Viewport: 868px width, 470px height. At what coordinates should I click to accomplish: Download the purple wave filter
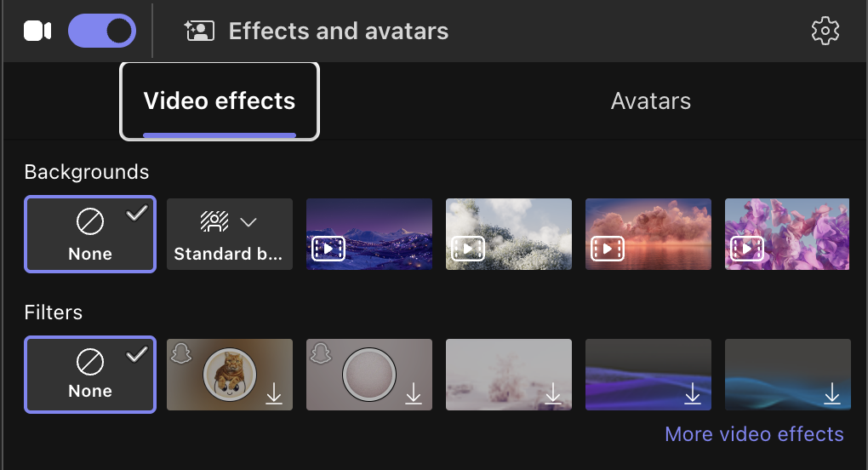pos(693,393)
